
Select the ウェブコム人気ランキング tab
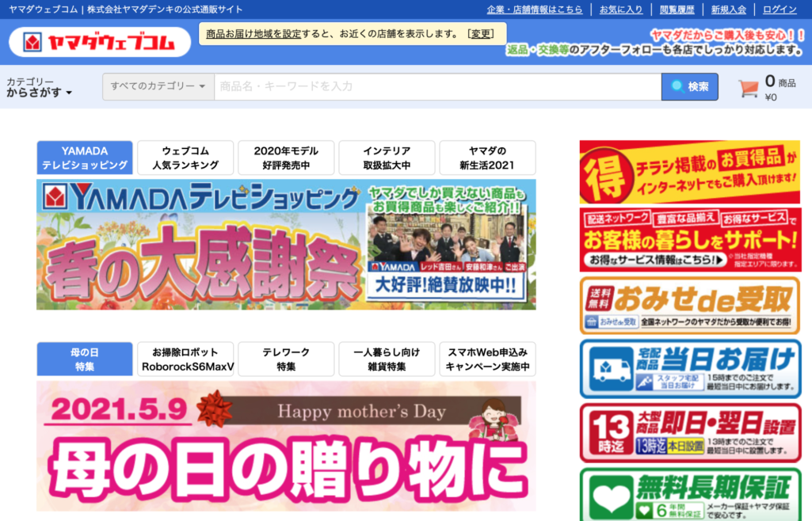click(x=185, y=158)
